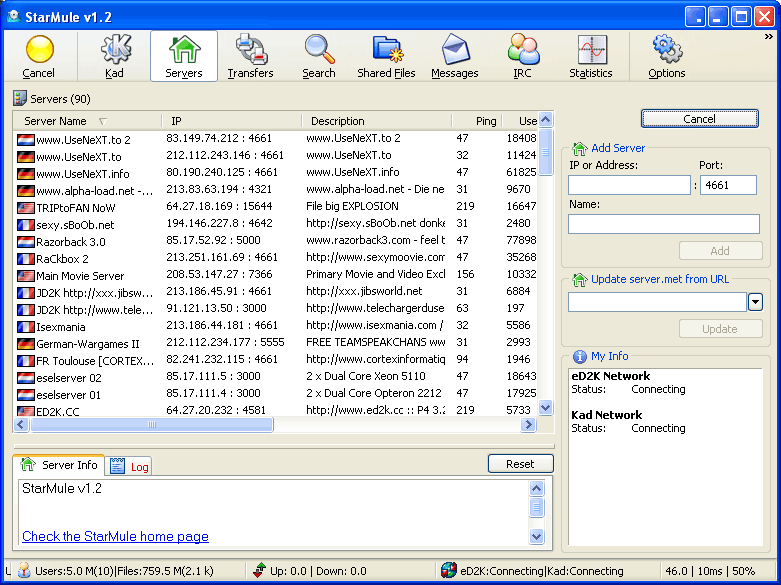Click the server list horizontal scrollbar thumb
The image size is (781, 585).
[x=152, y=425]
